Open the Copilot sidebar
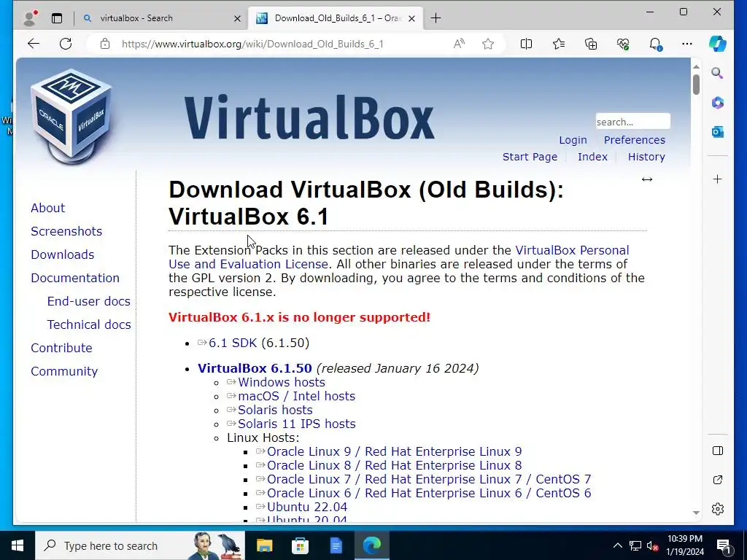Image resolution: width=747 pixels, height=560 pixels. tap(718, 44)
